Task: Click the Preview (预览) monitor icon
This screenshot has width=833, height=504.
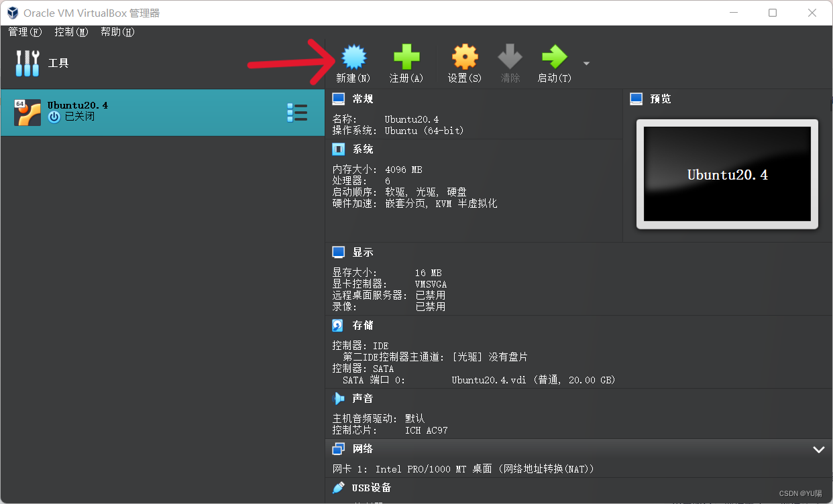Action: [636, 99]
